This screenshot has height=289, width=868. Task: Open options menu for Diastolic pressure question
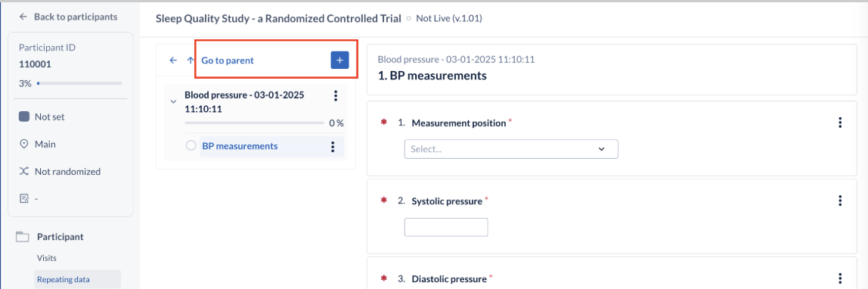[840, 278]
